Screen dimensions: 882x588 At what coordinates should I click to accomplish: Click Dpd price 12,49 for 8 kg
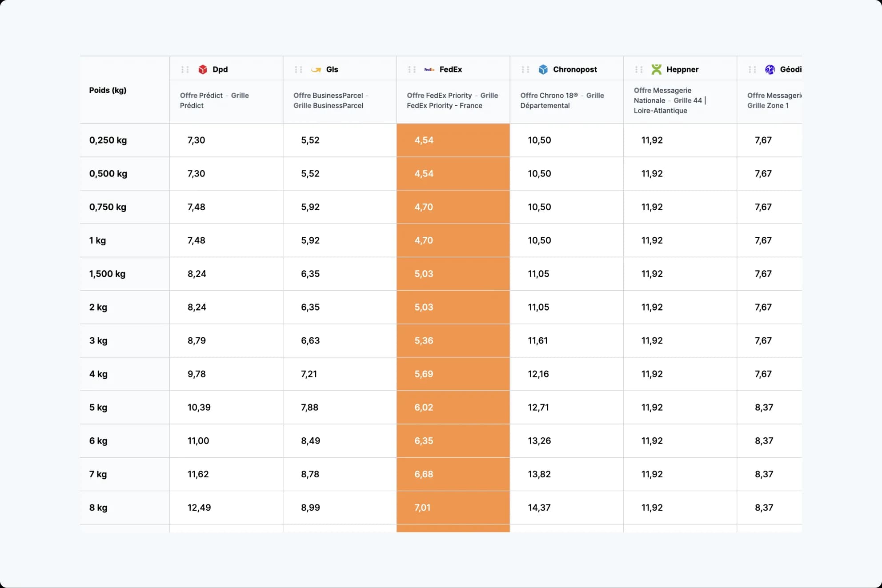[199, 508]
